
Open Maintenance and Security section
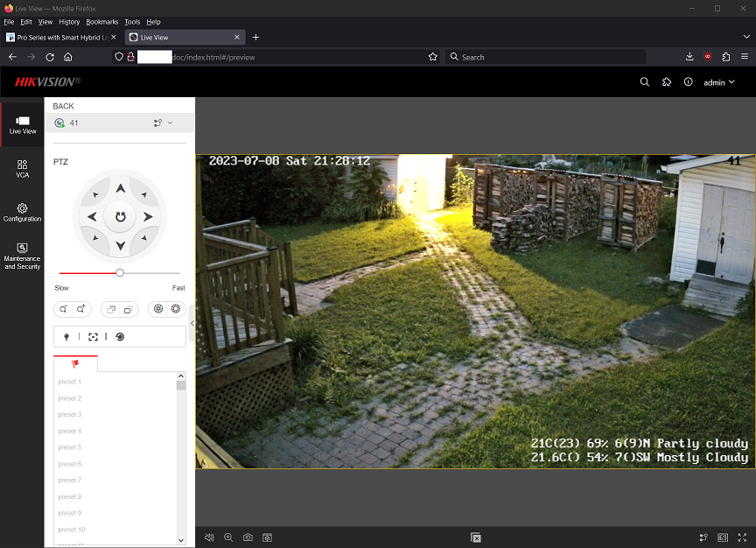22,256
